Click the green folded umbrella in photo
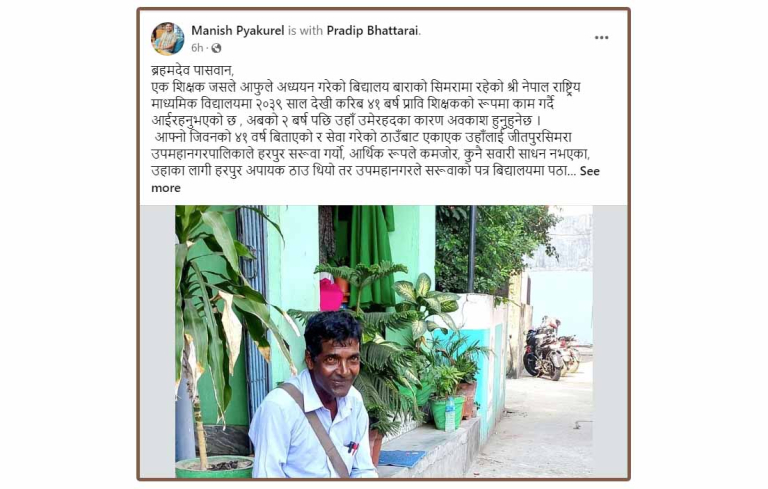 click(x=371, y=255)
